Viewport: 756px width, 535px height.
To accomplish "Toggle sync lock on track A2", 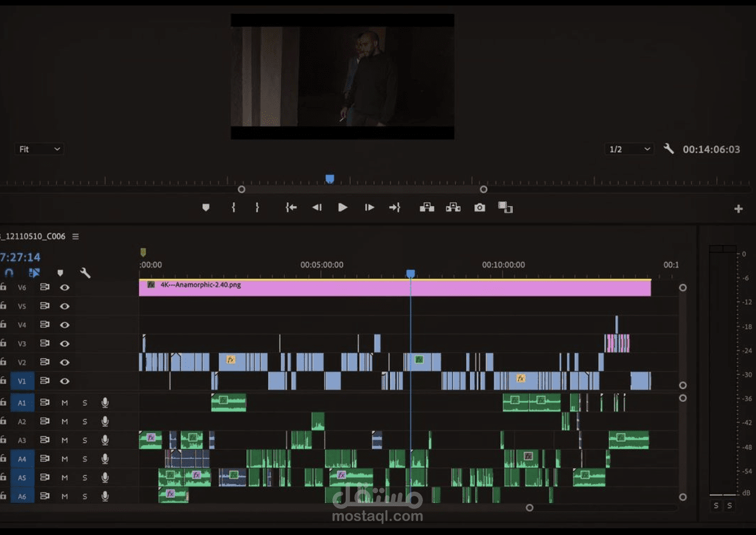I will click(45, 421).
